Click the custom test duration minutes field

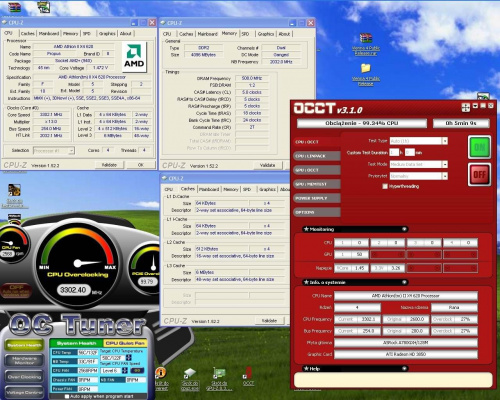click(410, 152)
